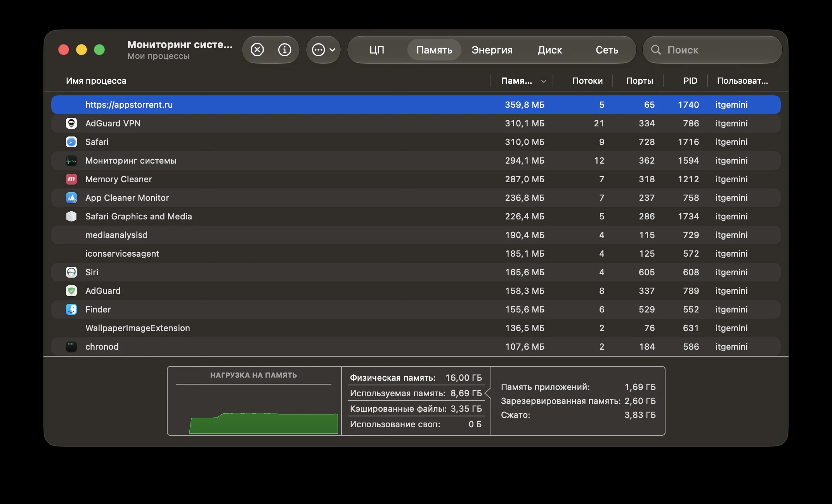
Task: Select the iconservicesagent process row
Action: tap(416, 254)
